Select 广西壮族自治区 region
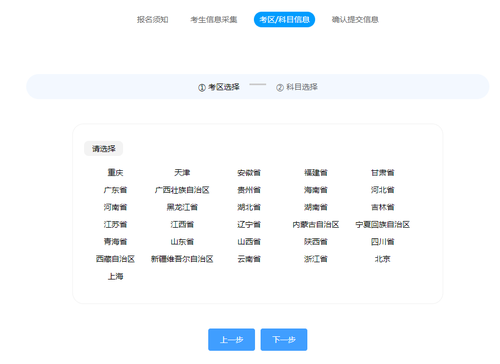Viewport: 500px width, 364px height. [x=182, y=190]
